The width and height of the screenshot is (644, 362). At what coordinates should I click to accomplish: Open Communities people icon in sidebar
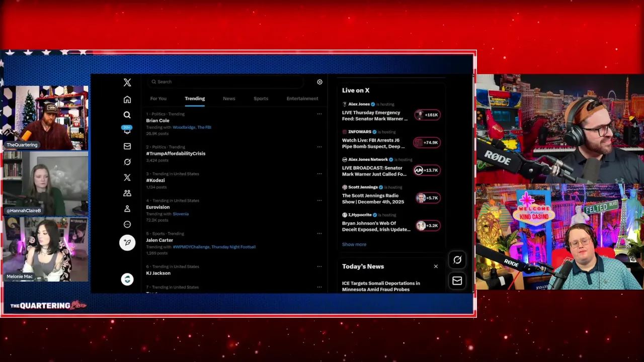point(127,193)
